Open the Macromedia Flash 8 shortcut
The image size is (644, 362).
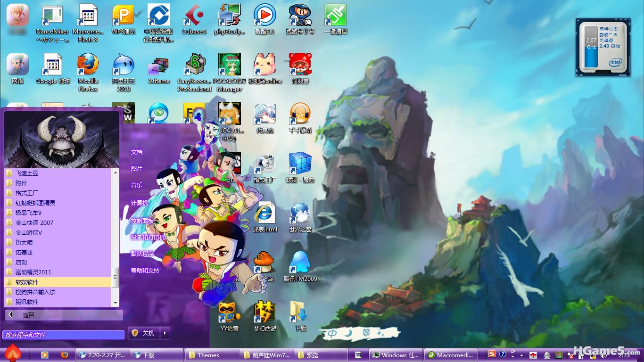pos(88,16)
